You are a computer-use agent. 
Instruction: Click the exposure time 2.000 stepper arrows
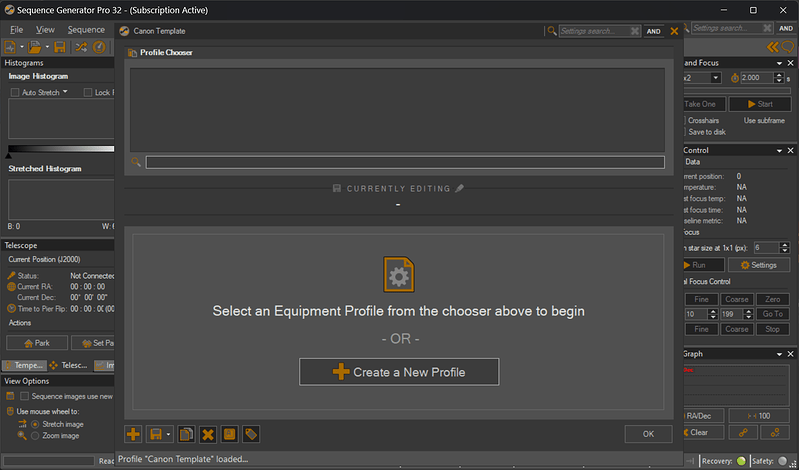(x=779, y=78)
